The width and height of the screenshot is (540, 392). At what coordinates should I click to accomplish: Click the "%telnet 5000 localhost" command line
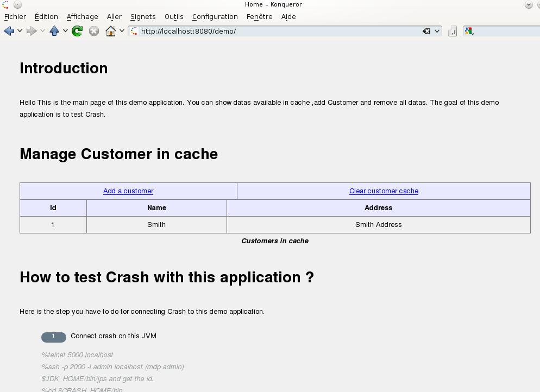(x=78, y=355)
